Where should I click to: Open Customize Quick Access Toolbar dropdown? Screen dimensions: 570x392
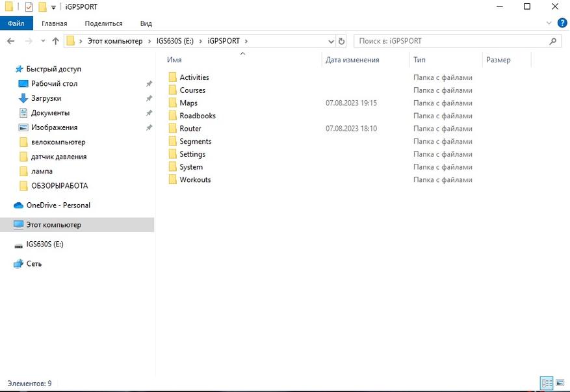(x=53, y=7)
